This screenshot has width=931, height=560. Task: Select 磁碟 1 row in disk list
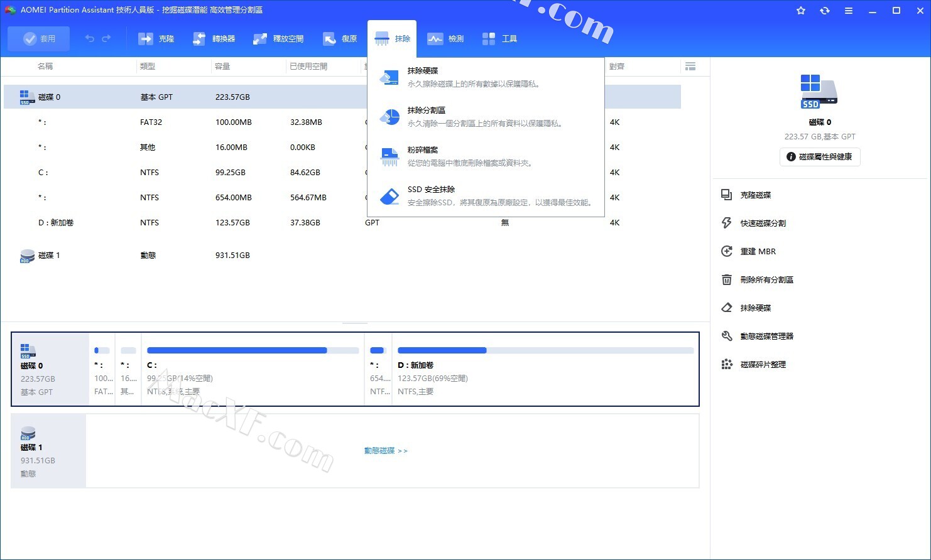[x=49, y=256]
